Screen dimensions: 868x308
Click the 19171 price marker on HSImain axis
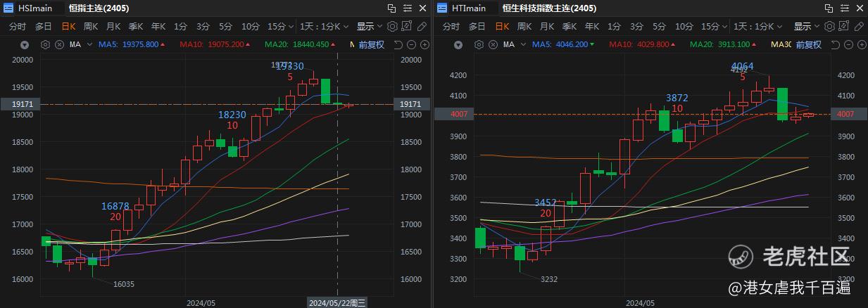point(408,104)
